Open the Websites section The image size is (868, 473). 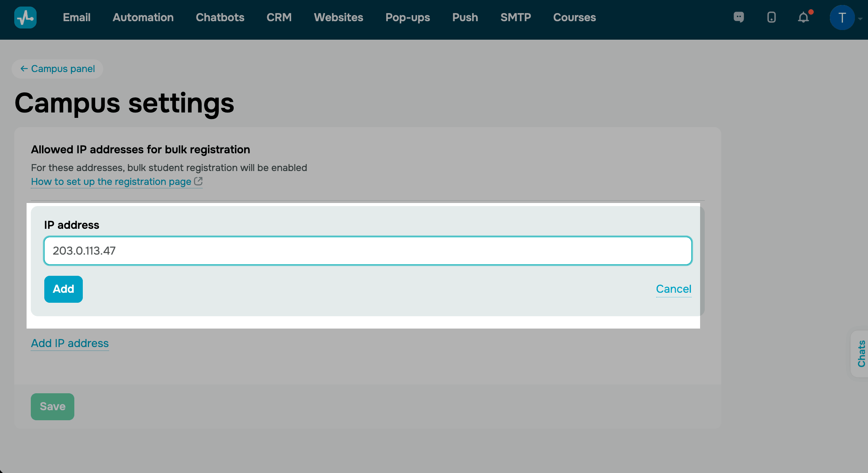[338, 17]
